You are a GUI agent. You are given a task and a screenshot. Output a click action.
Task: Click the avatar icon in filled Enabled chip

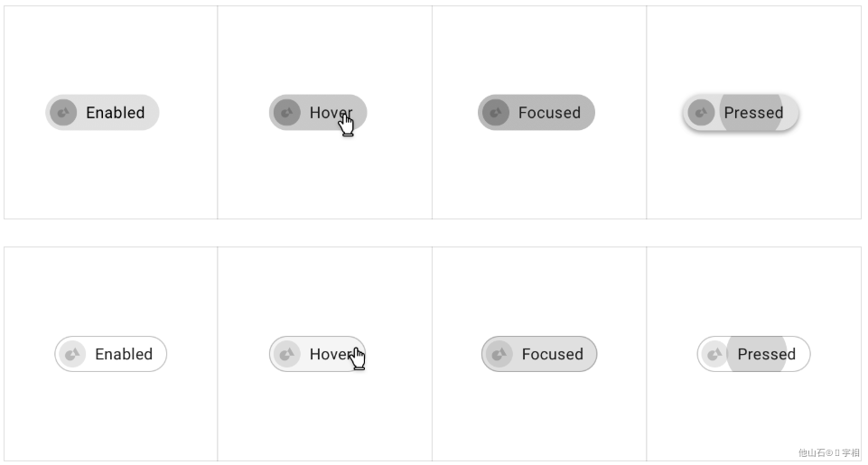[x=63, y=112]
